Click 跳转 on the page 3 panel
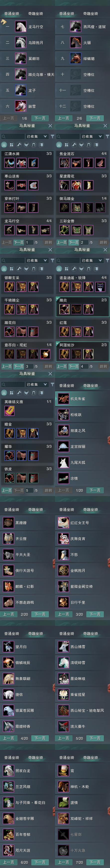Image resolution: width=110 pixels, height=868 pixels. click(x=49, y=366)
